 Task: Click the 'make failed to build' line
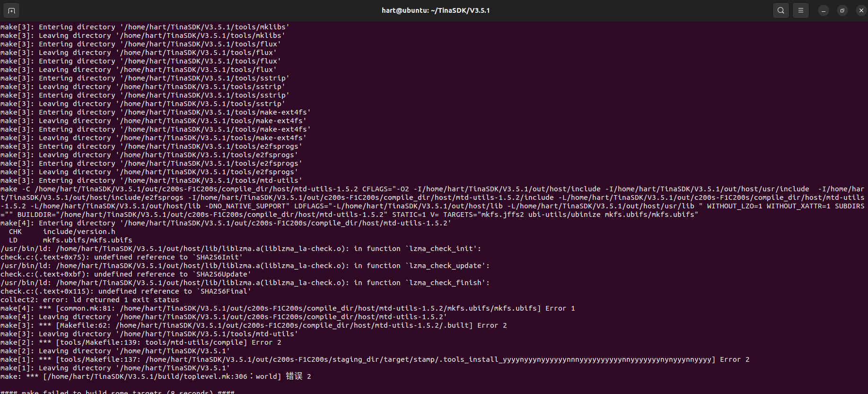[x=117, y=392]
